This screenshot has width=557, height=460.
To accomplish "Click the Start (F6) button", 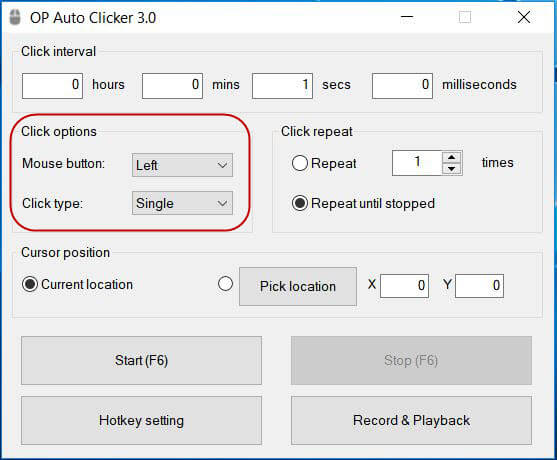I will click(x=141, y=361).
